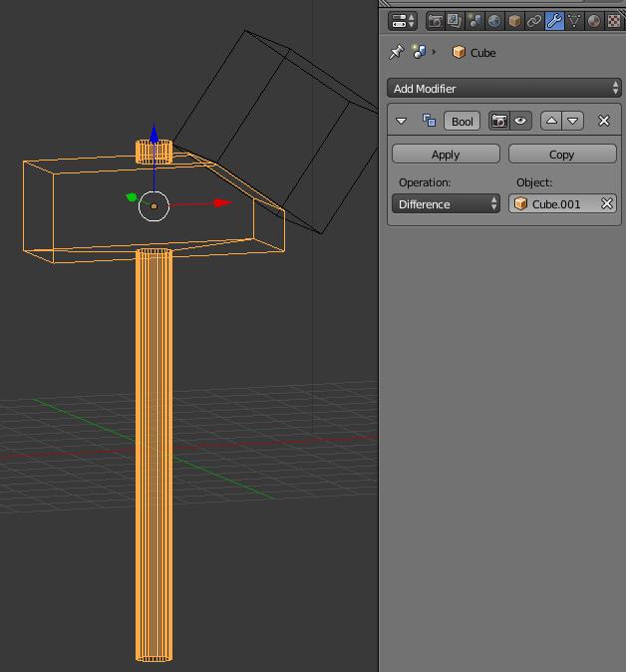
Task: Click the orange Cube object icon in breadcrumb
Action: click(x=459, y=52)
